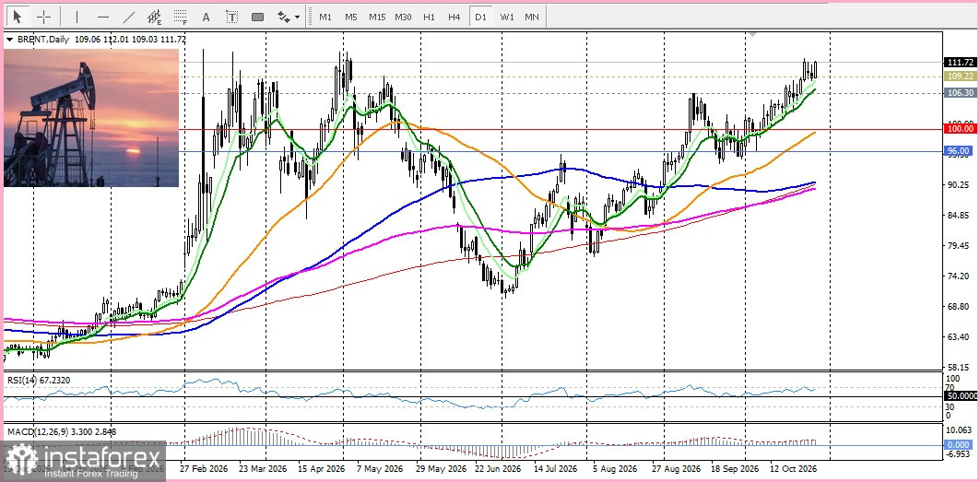Choose the rectangle shape tool
Viewport: 980px width, 482px height.
pyautogui.click(x=257, y=17)
